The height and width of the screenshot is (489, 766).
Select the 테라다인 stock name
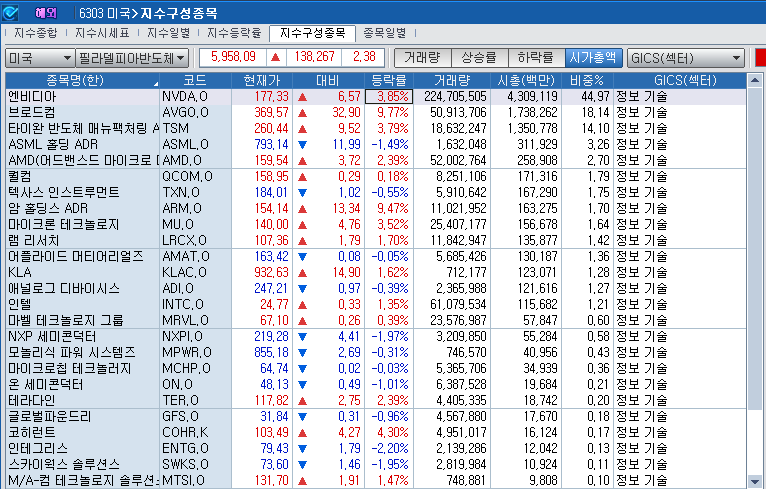[x=32, y=401]
